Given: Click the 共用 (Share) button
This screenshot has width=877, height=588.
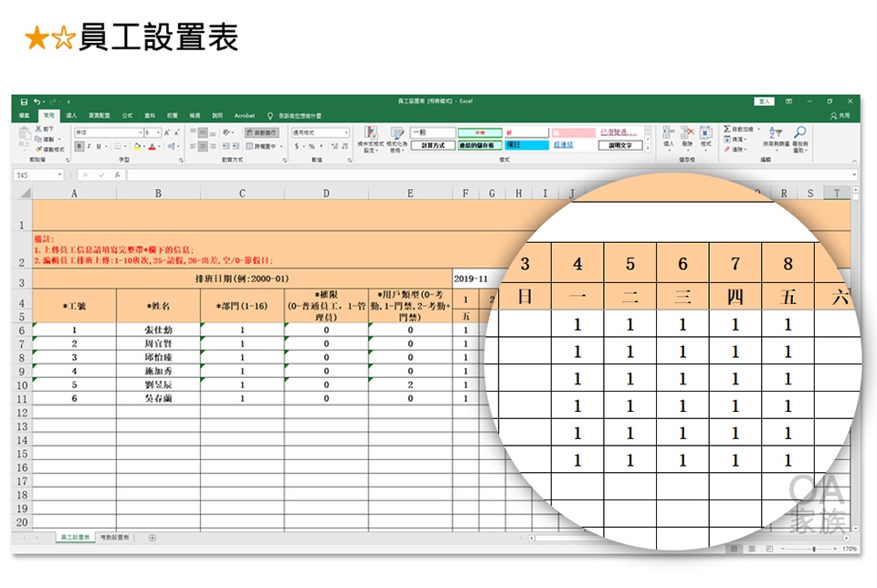Looking at the screenshot, I should pyautogui.click(x=840, y=116).
